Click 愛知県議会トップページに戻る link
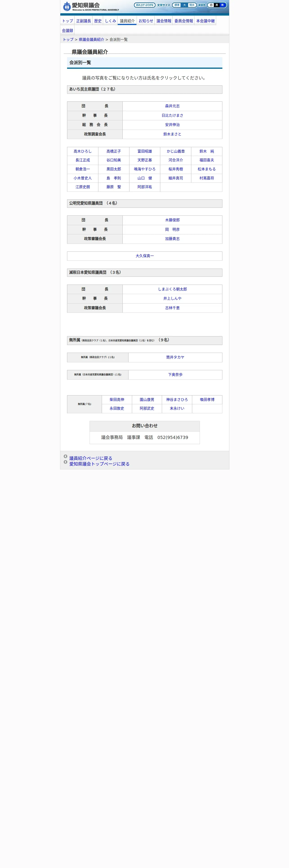 pyautogui.click(x=99, y=464)
